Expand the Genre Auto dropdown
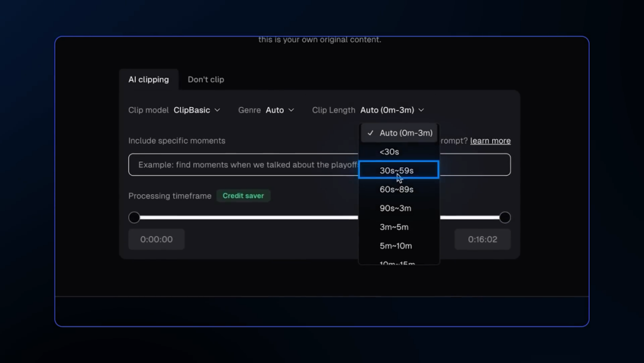 (x=280, y=110)
